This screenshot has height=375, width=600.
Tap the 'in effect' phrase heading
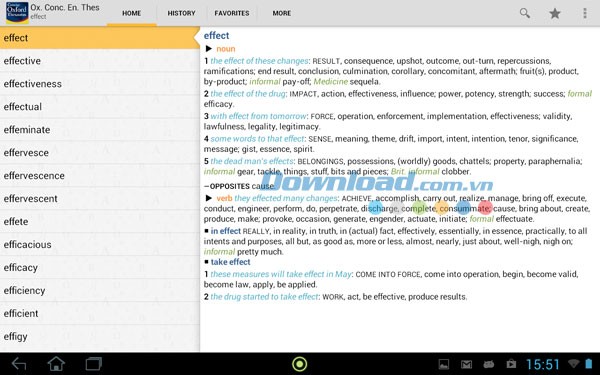tap(225, 231)
